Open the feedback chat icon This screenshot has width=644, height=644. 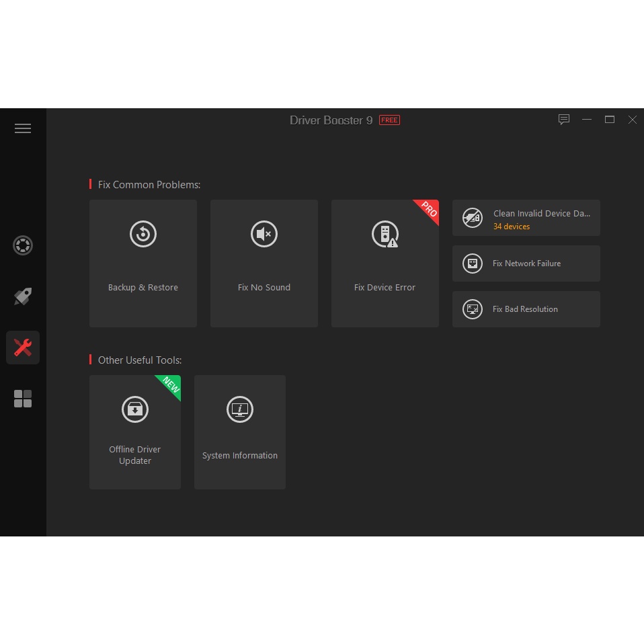pos(564,120)
